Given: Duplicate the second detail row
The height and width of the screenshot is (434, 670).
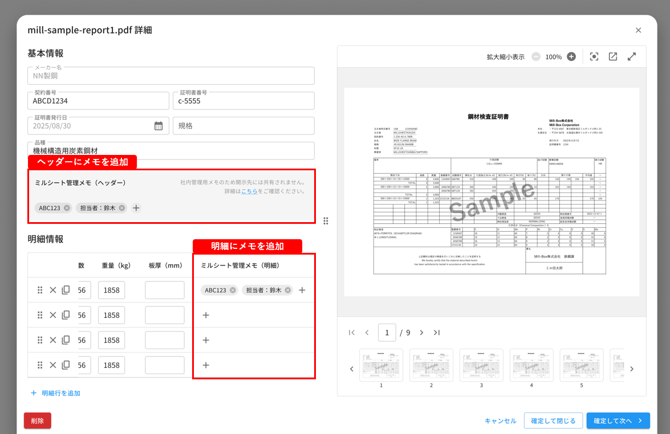Looking at the screenshot, I should pyautogui.click(x=66, y=315).
